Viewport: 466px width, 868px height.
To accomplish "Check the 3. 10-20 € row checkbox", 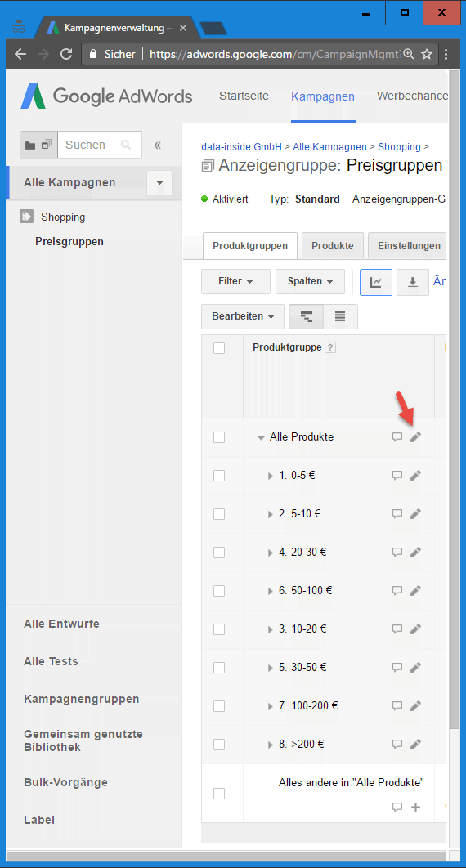I will (219, 629).
